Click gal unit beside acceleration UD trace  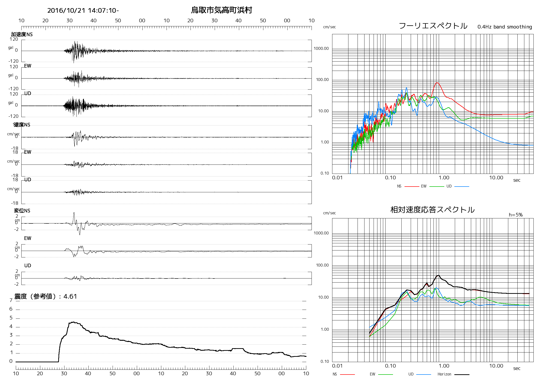11,103
